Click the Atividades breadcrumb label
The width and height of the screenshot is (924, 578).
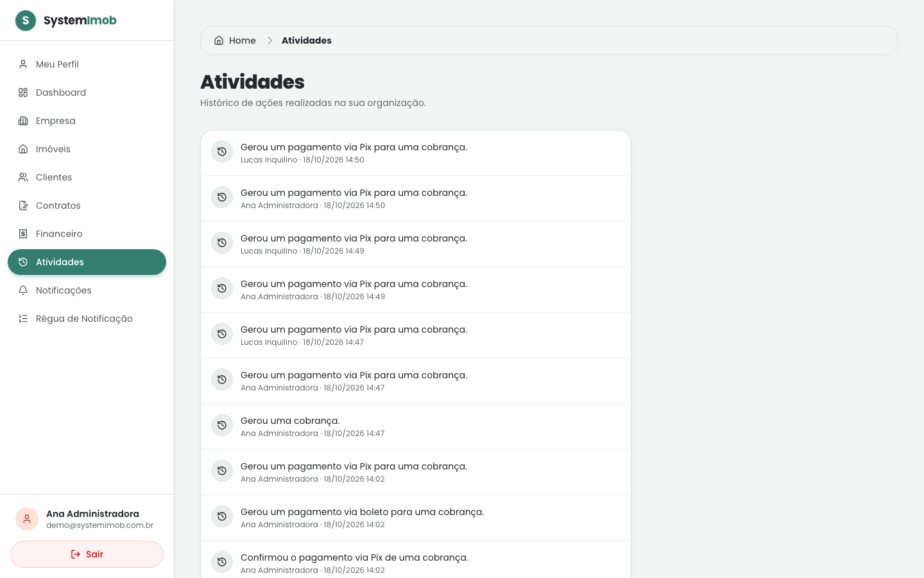pos(307,40)
